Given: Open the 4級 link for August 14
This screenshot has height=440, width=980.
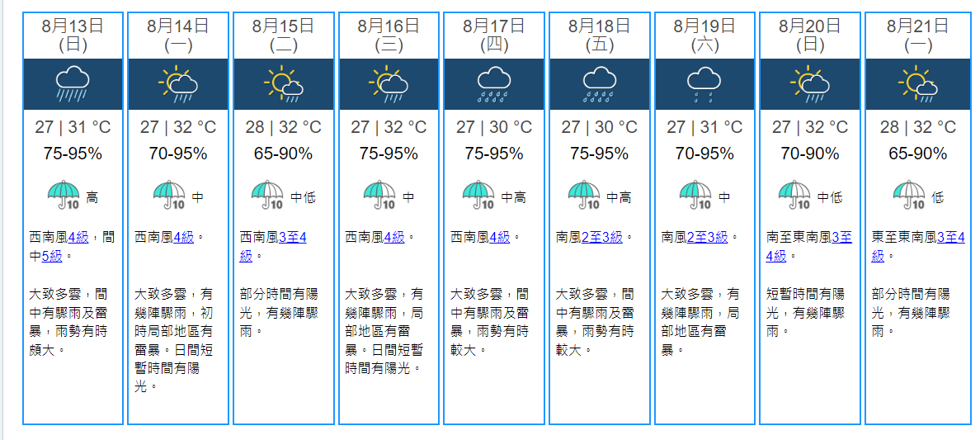Looking at the screenshot, I should pyautogui.click(x=184, y=237).
